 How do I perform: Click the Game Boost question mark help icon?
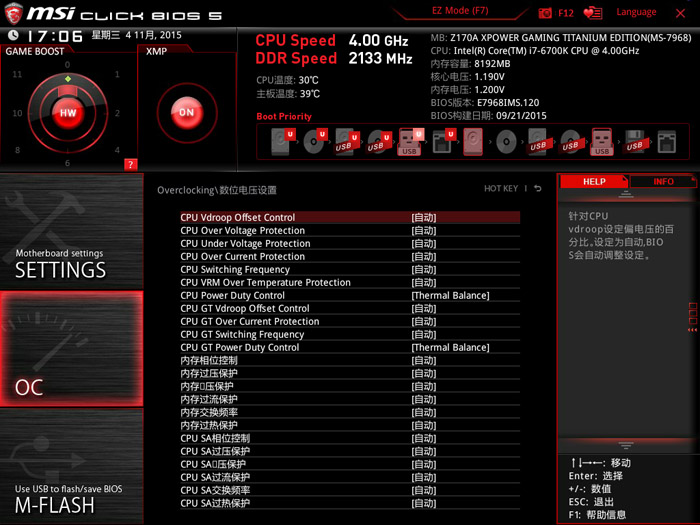pos(130,164)
